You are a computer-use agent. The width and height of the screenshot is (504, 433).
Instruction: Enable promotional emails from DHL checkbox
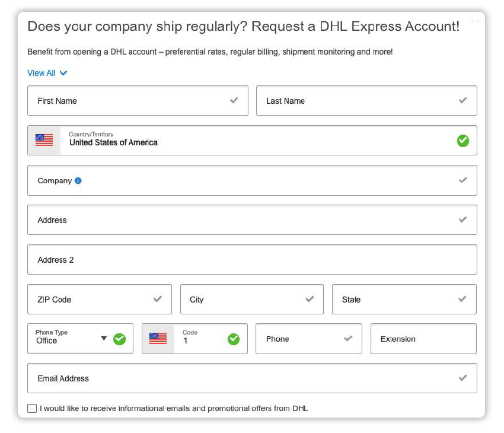(32, 408)
